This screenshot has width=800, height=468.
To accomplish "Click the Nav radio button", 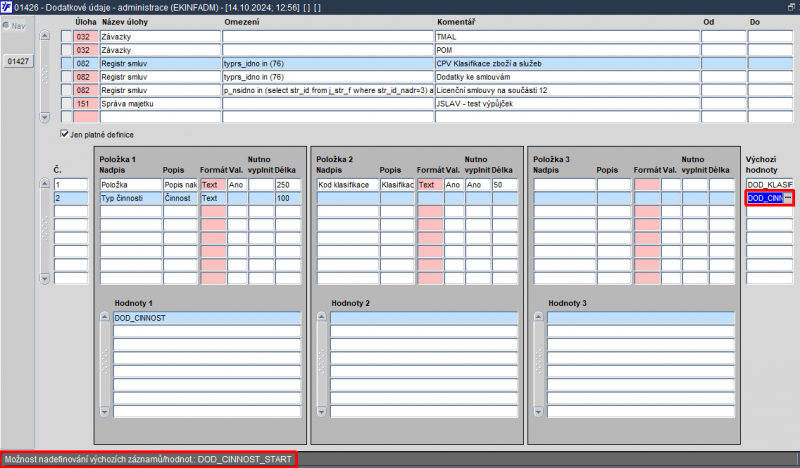I will (6, 26).
